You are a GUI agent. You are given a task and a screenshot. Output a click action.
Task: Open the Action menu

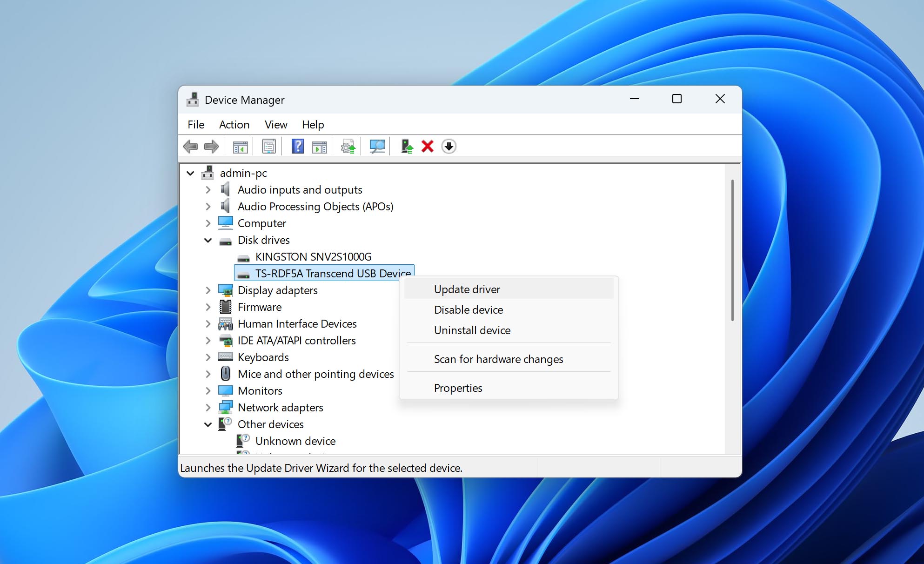(x=234, y=124)
